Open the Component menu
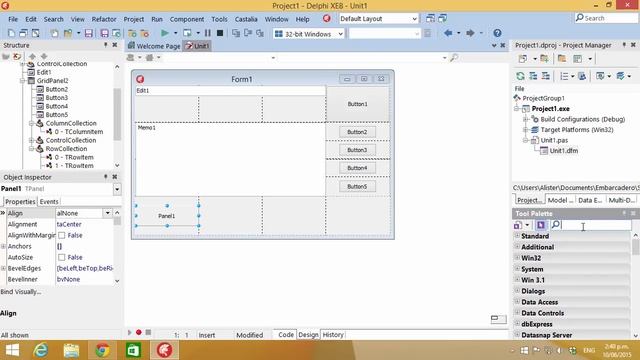The width and height of the screenshot is (640, 360). (x=187, y=19)
